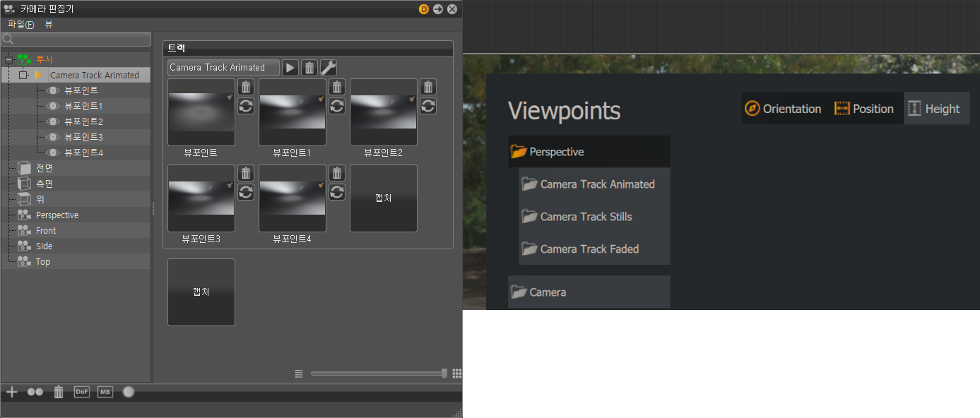Toggle eye icon of 뷰포인트1 in tree
The height and width of the screenshot is (418, 980).
tap(54, 106)
